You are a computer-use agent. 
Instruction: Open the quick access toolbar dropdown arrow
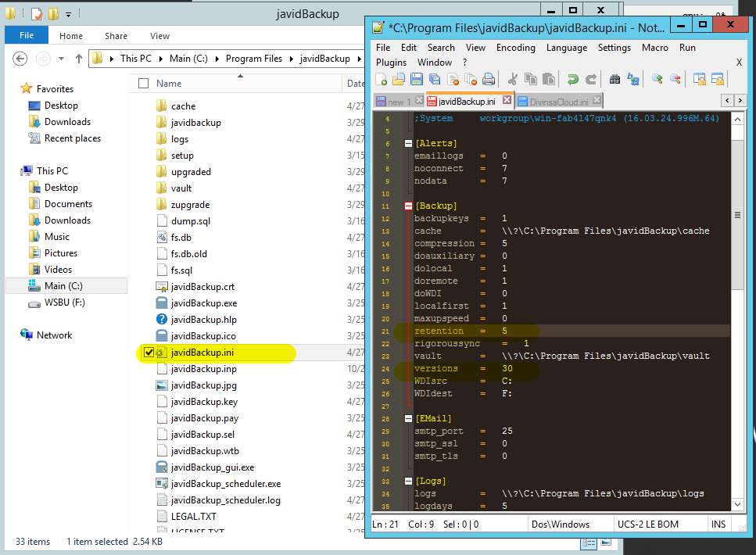coord(69,15)
